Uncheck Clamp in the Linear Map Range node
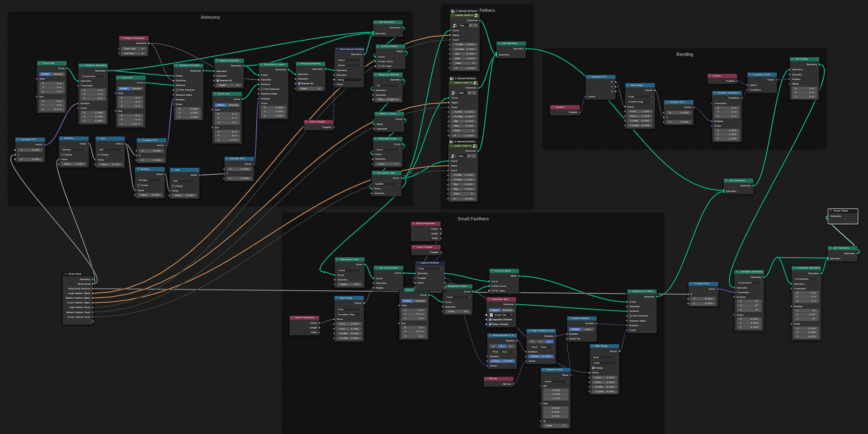The image size is (868, 434). (x=594, y=368)
